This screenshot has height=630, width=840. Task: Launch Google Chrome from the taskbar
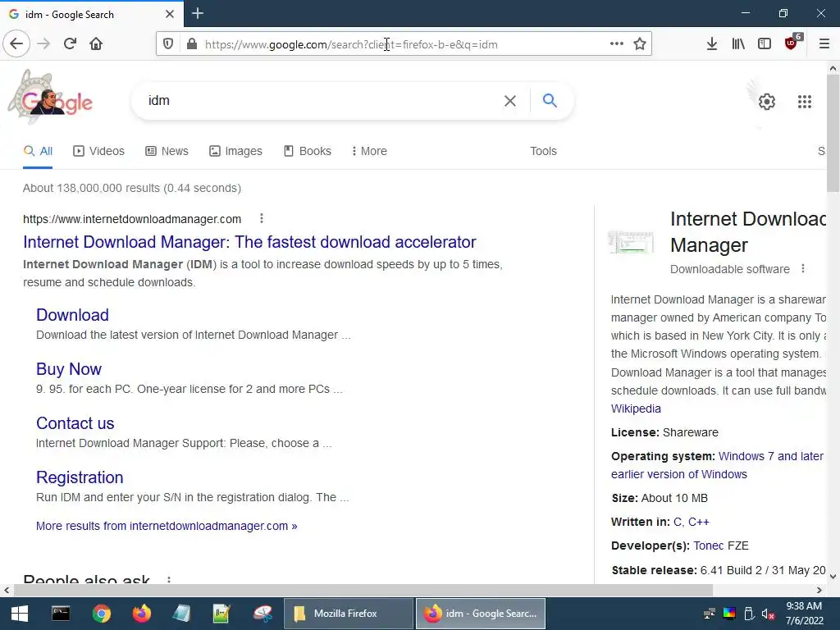click(x=101, y=614)
